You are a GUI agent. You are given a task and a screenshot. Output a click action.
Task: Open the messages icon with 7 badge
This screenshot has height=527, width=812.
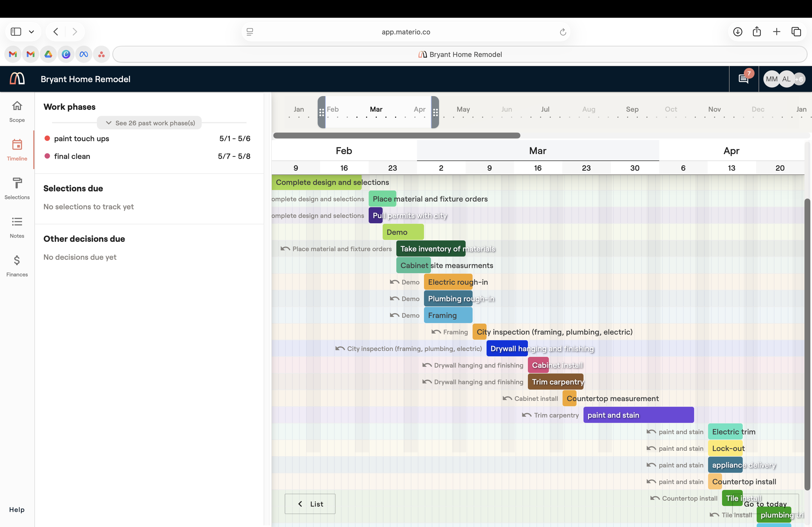tap(743, 79)
